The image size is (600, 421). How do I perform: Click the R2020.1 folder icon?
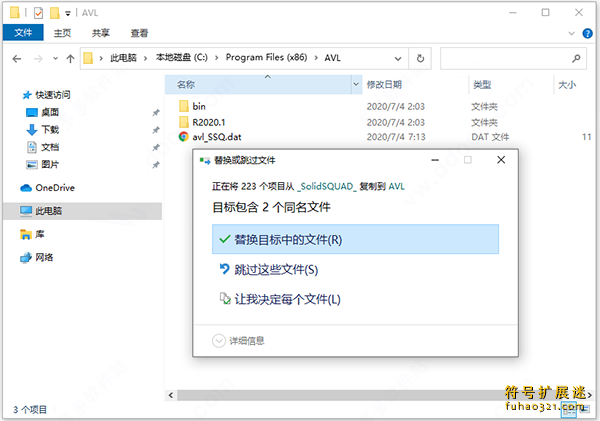pos(184,122)
